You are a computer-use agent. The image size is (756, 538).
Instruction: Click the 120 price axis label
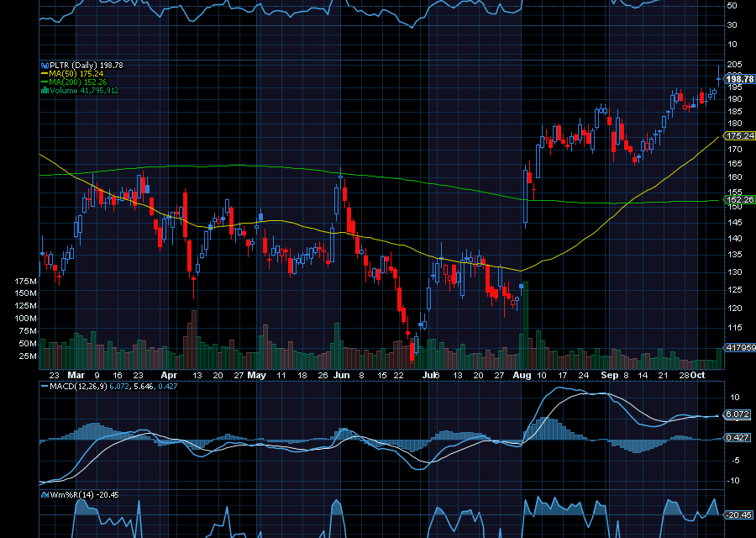coord(735,309)
